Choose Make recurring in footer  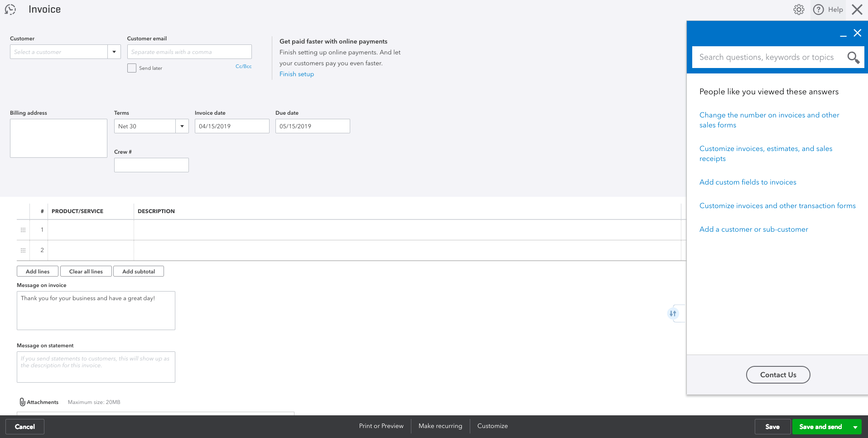[x=440, y=426]
